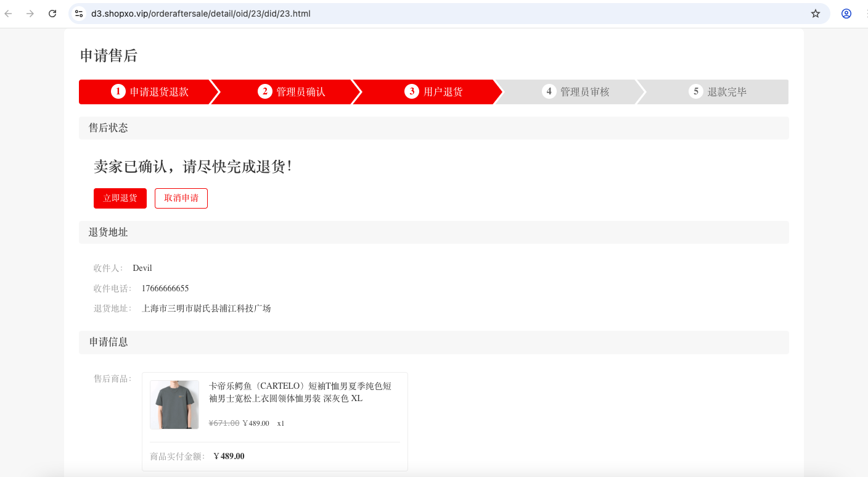Click the 取消申请 button
868x477 pixels.
coord(181,198)
